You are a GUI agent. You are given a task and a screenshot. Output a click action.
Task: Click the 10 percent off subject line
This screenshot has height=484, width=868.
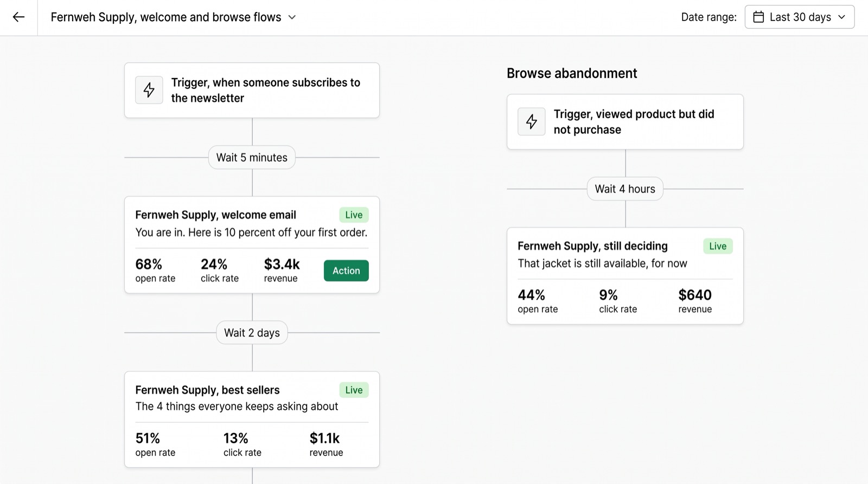251,233
